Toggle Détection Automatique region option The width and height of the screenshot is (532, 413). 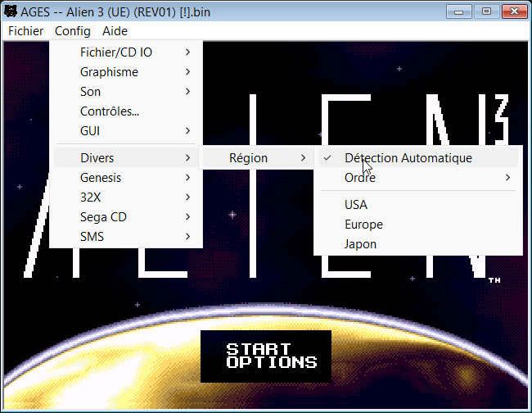tap(418, 158)
